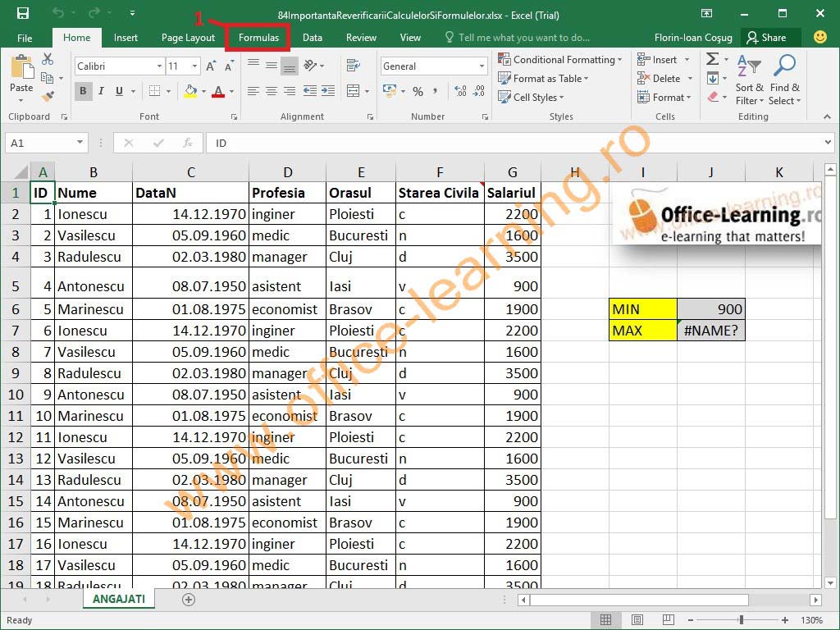Click Increase Indent icon
Viewport: 840px width, 630px height.
[328, 91]
